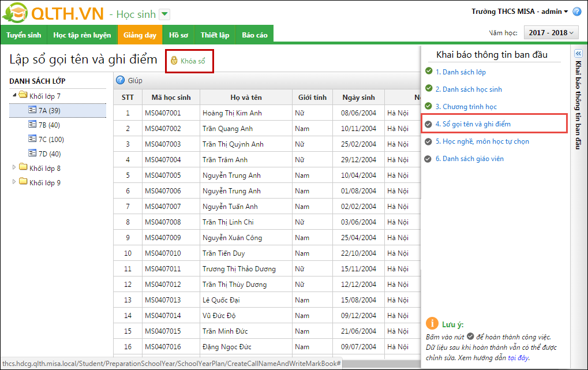
Task: Switch to the Tuyển sinh tab
Action: tap(24, 35)
